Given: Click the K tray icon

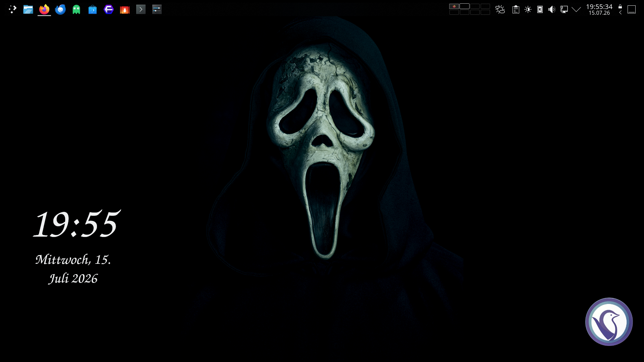Looking at the screenshot, I should [540, 9].
